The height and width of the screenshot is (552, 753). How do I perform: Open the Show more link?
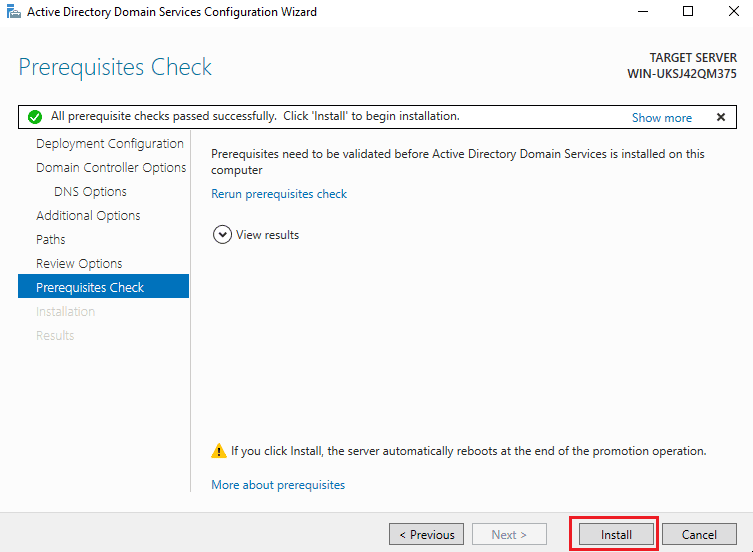pos(662,118)
